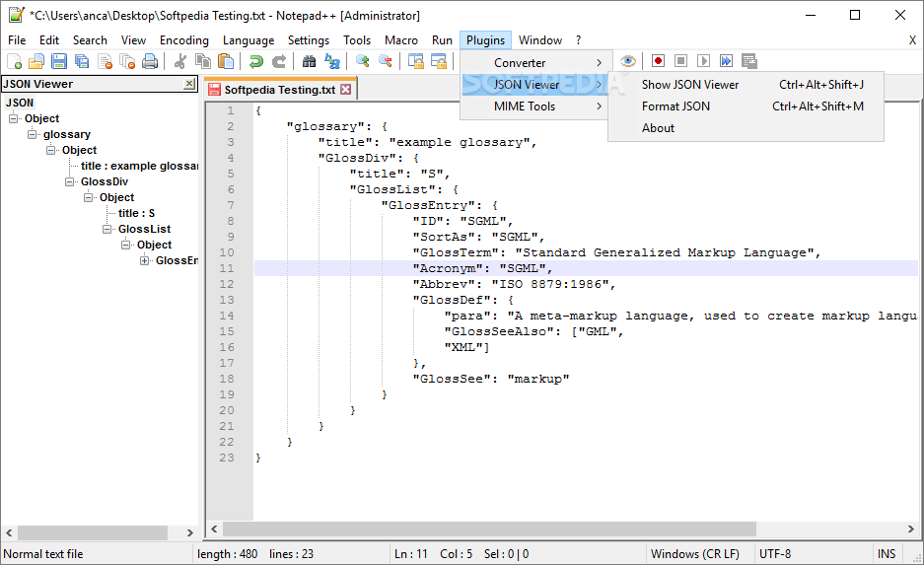Open the Run menu
The width and height of the screenshot is (924, 565).
[x=442, y=40]
